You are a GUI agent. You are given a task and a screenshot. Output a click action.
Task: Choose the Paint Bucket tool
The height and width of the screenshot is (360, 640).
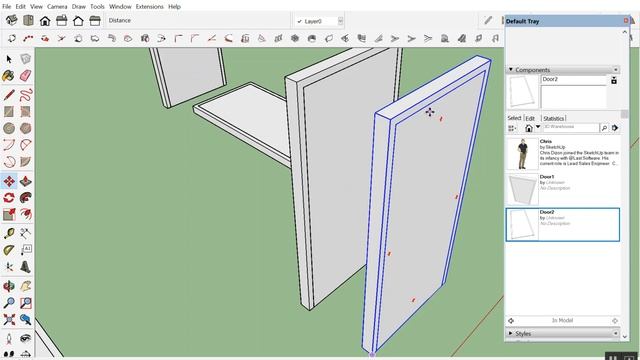(9, 76)
